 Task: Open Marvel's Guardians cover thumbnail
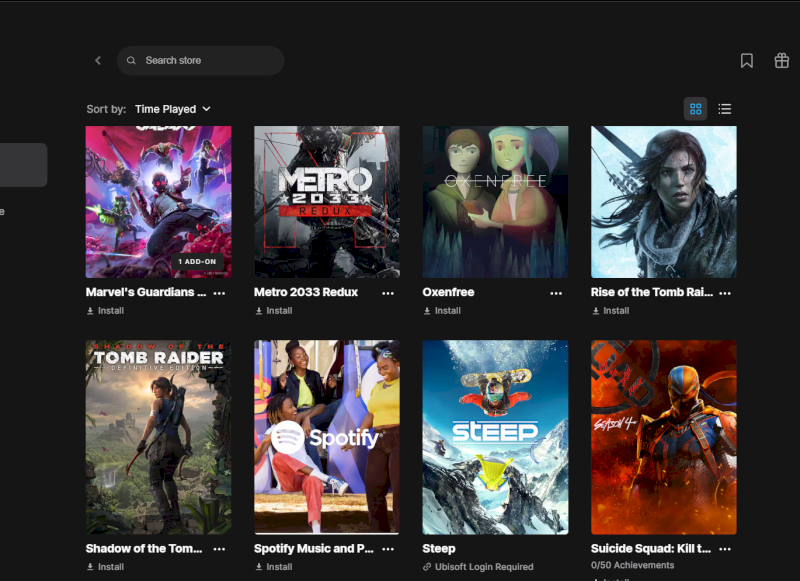(159, 202)
